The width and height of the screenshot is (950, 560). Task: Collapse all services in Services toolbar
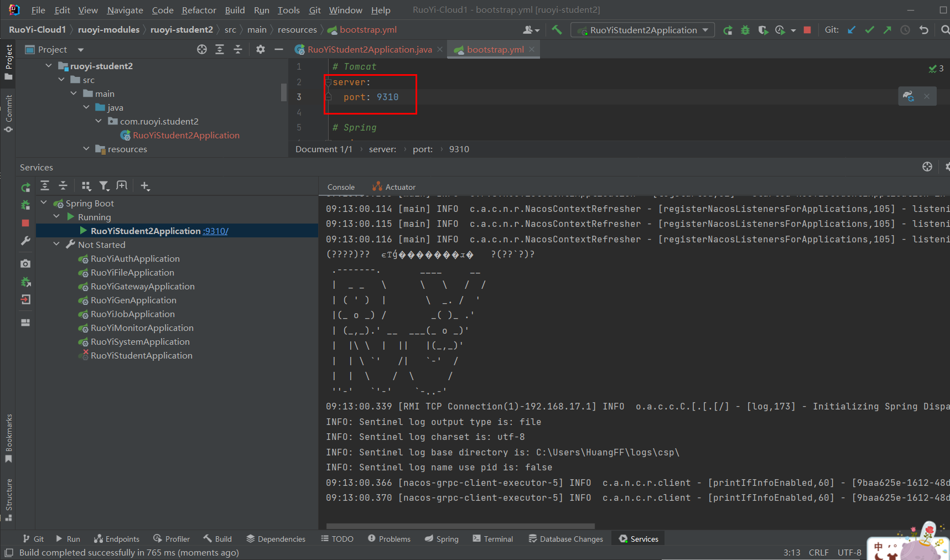[63, 186]
